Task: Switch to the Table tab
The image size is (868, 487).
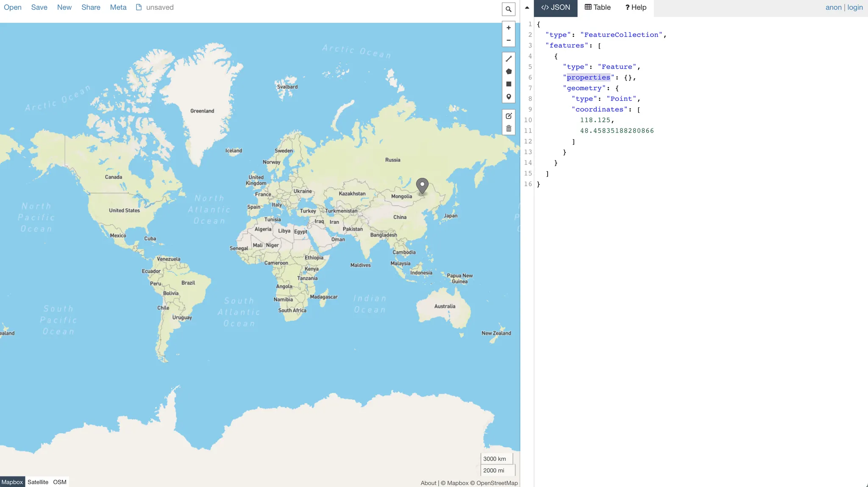Action: click(x=598, y=7)
